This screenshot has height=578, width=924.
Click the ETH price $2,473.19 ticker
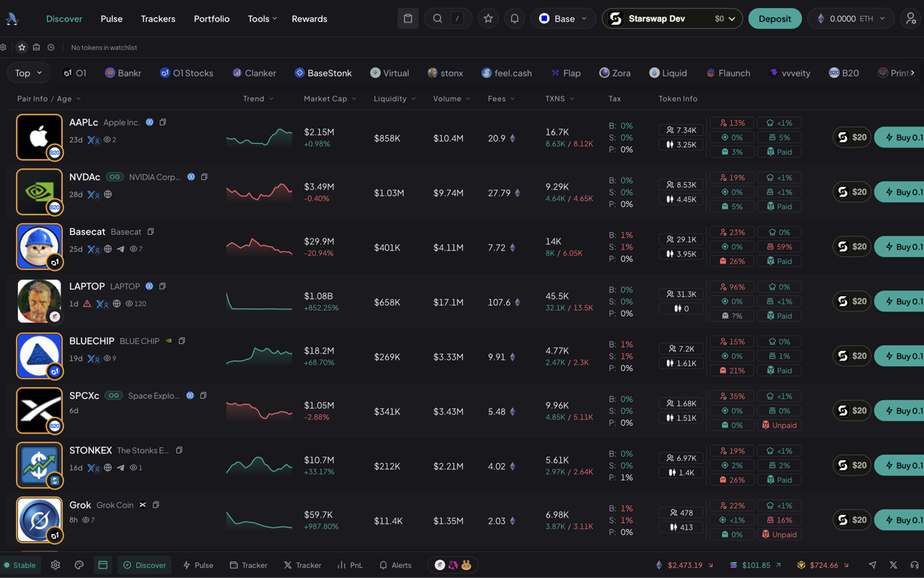point(684,565)
